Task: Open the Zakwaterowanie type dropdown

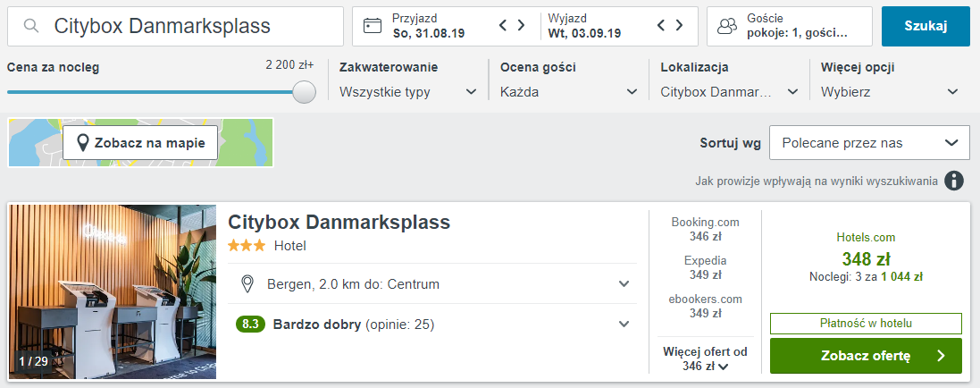Action: (x=408, y=91)
